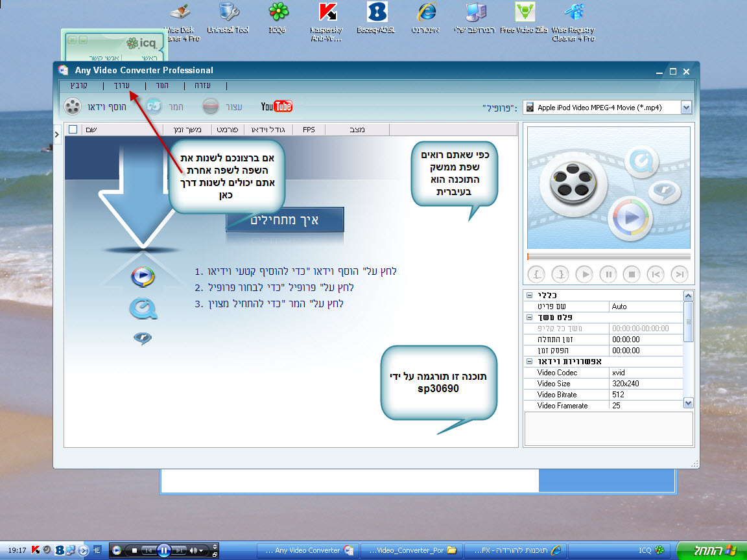Click the mark-in bracket button under preview
747x560 pixels.
point(536,274)
